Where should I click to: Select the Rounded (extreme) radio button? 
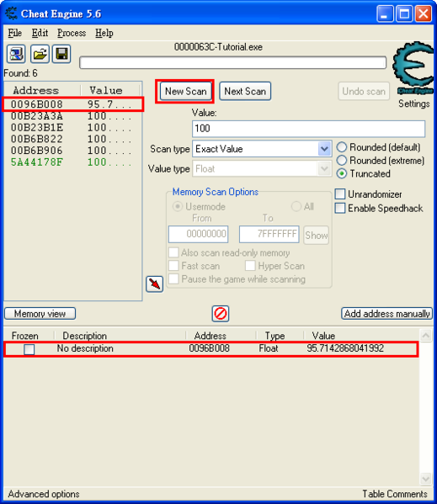[342, 161]
